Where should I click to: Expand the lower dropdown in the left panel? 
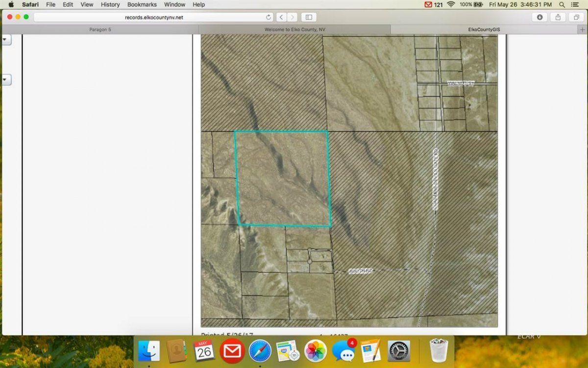(6, 79)
